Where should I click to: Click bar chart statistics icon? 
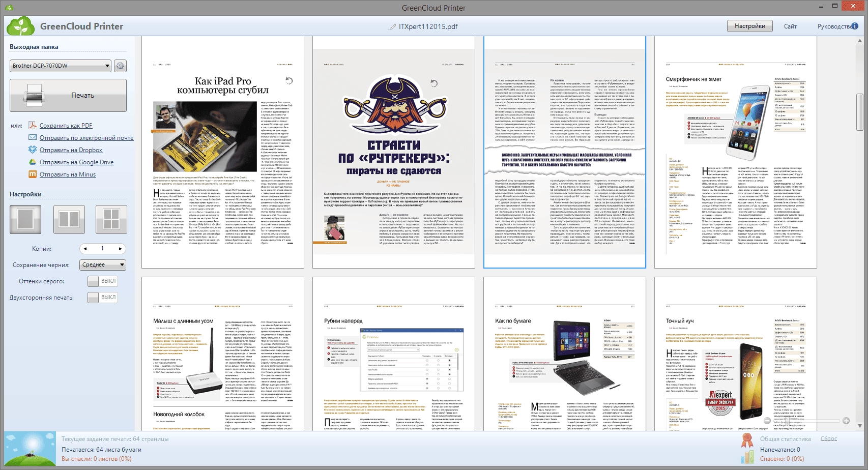point(747,456)
